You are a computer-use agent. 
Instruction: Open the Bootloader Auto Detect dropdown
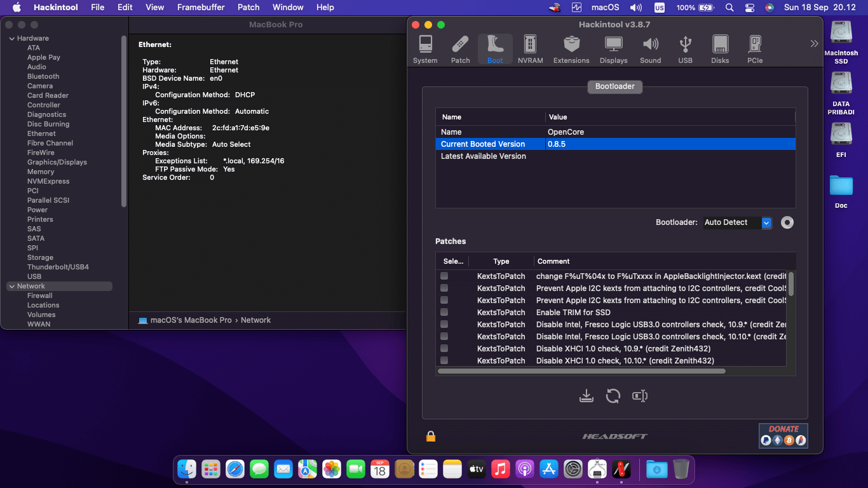pyautogui.click(x=737, y=222)
